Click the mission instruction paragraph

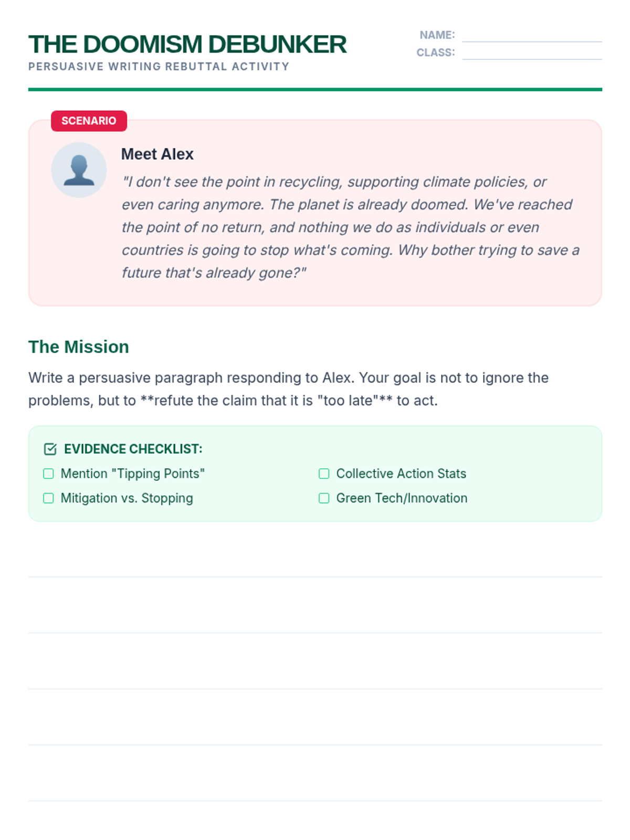pos(288,389)
